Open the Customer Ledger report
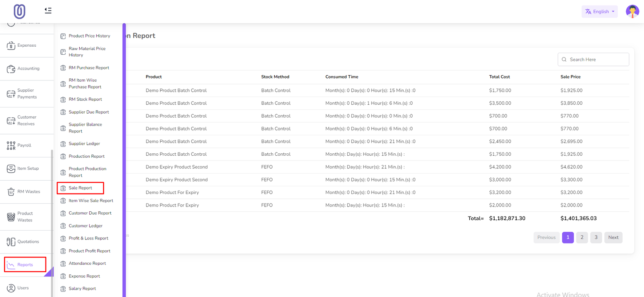This screenshot has width=644, height=297. pos(85,226)
